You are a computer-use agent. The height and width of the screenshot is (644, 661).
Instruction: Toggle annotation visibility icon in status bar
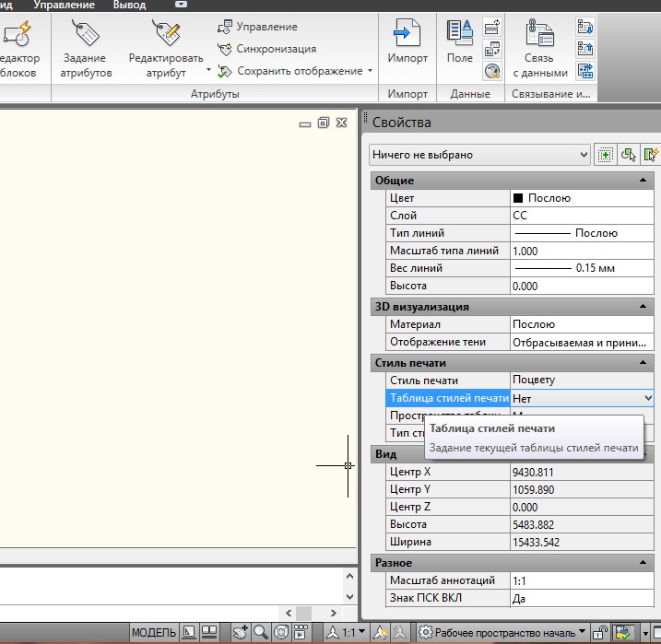380,632
